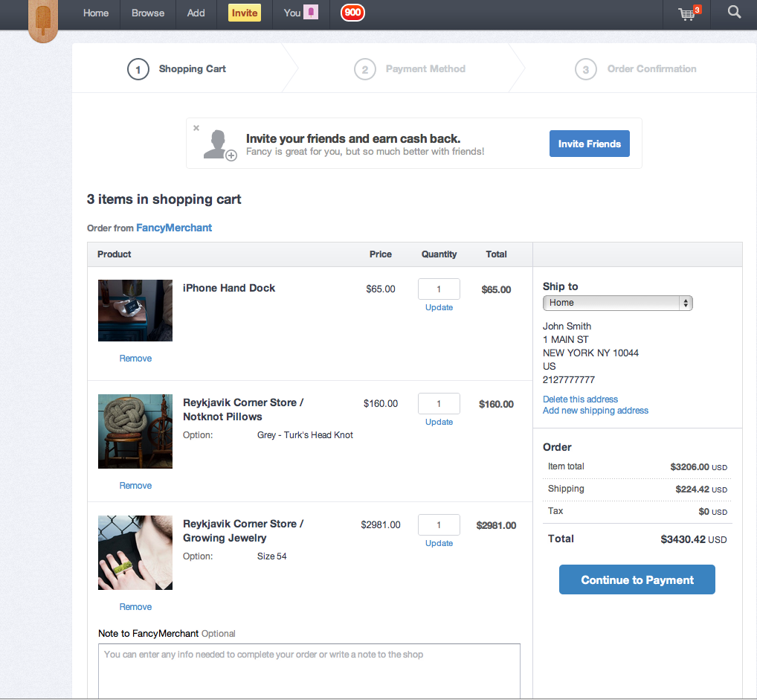Select the Order Confirmation step
The width and height of the screenshot is (757, 700).
(636, 69)
